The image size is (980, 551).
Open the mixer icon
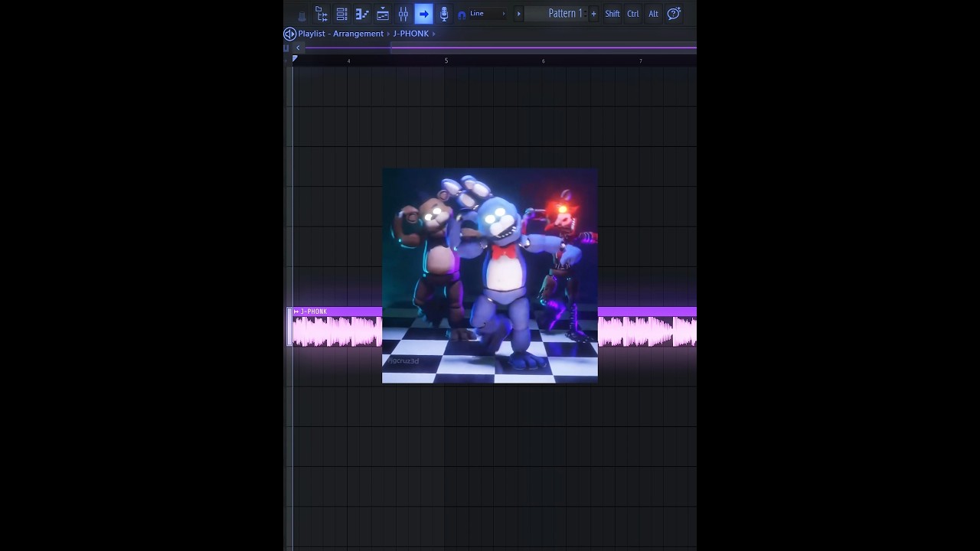(x=403, y=14)
